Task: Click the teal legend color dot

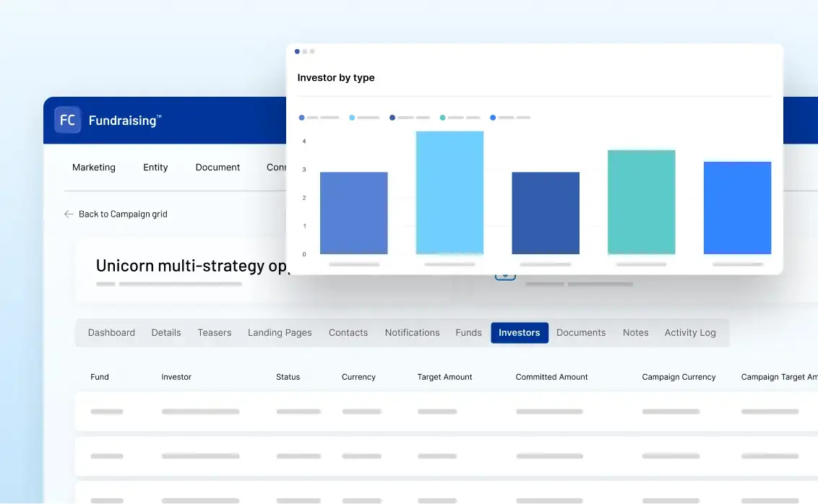Action: coord(442,118)
